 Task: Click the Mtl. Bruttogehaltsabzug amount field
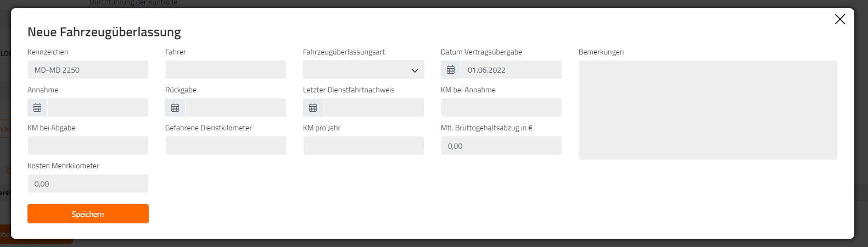click(x=501, y=146)
